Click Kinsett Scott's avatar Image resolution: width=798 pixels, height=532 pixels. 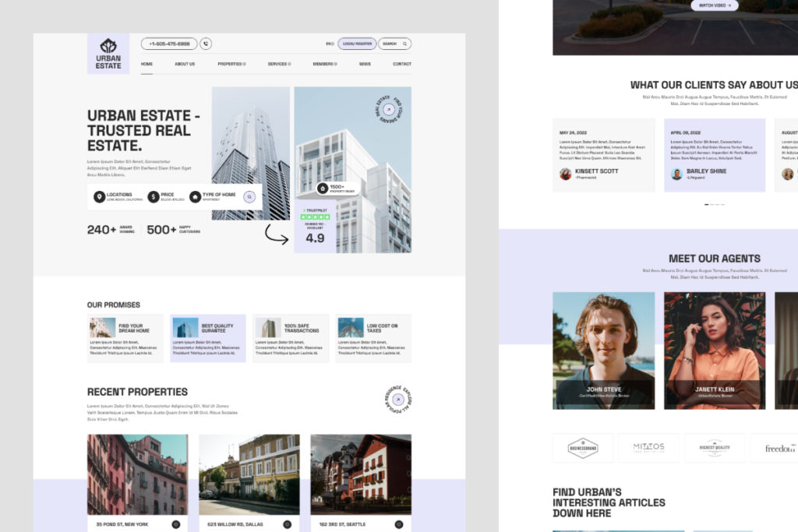pos(566,174)
